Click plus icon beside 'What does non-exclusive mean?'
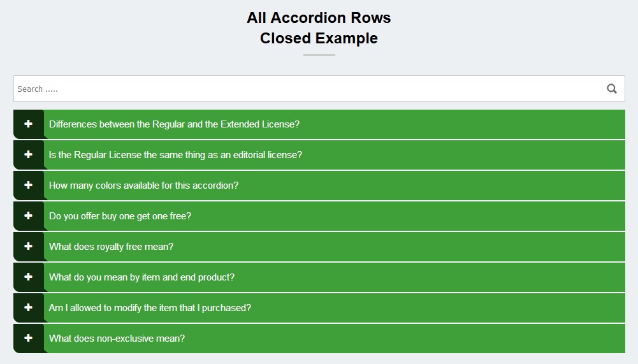638x364 pixels. point(28,339)
